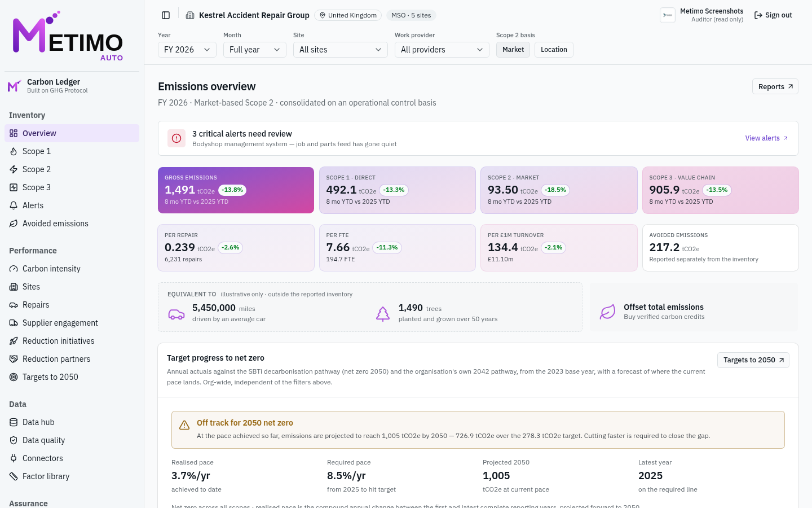Viewport: 812px width, 508px height.
Task: Click Kestrel Accident Repair Group name
Action: click(254, 15)
